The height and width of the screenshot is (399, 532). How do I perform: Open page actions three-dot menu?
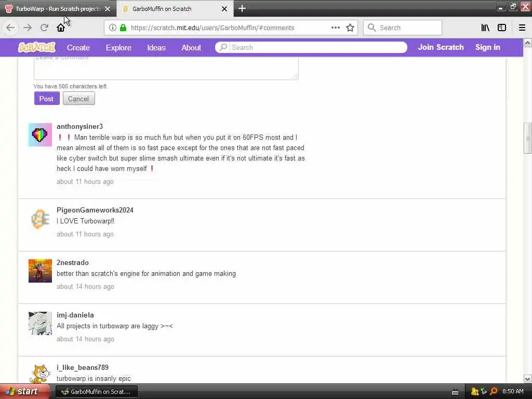(x=335, y=28)
